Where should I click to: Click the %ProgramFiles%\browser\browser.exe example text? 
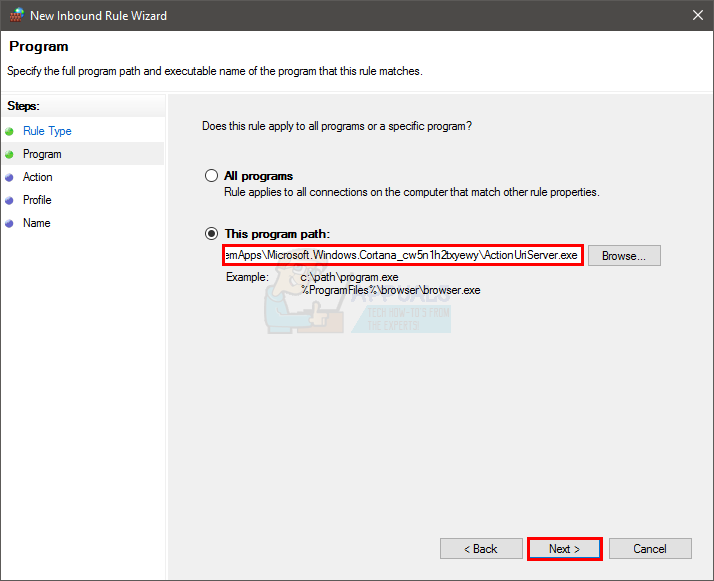click(390, 290)
